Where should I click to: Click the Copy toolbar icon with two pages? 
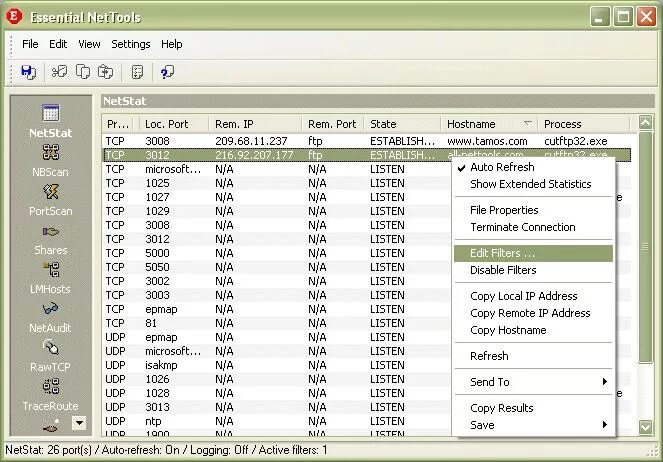click(82, 71)
